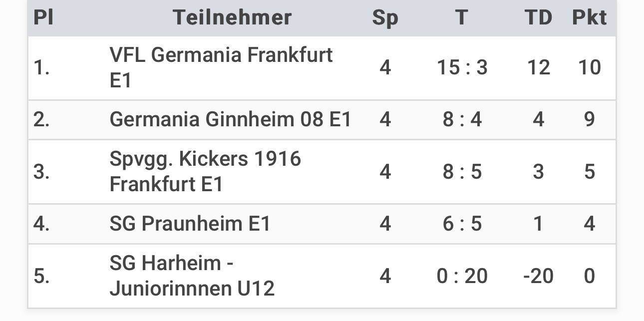This screenshot has width=644, height=321.
Task: Click first place points value 10
Action: click(589, 67)
